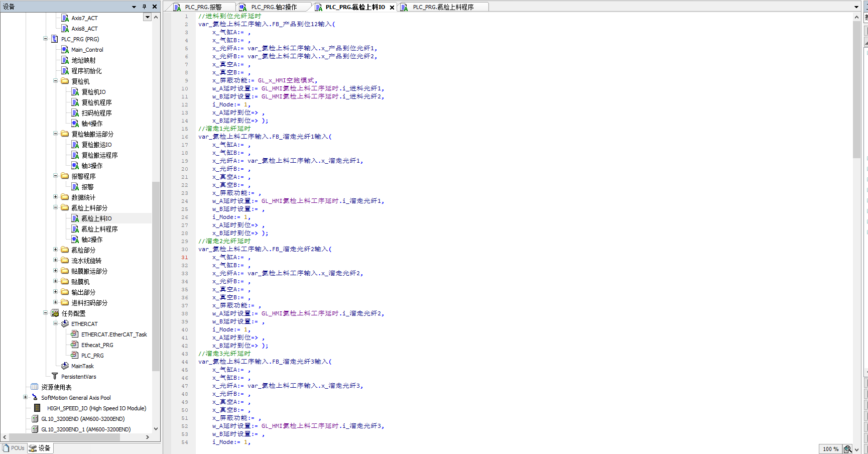Click the SoftMotion General Axis Pool icon
Viewport: 868px width, 454px height.
click(35, 398)
